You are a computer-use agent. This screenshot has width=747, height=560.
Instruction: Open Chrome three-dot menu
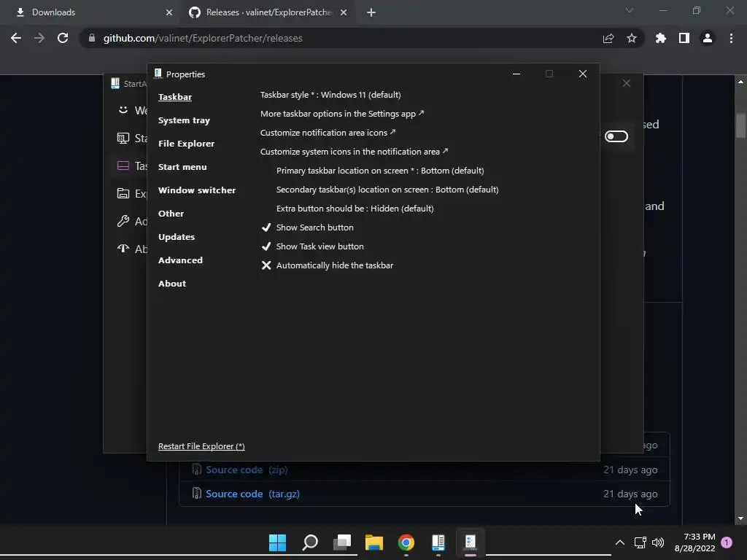click(731, 38)
